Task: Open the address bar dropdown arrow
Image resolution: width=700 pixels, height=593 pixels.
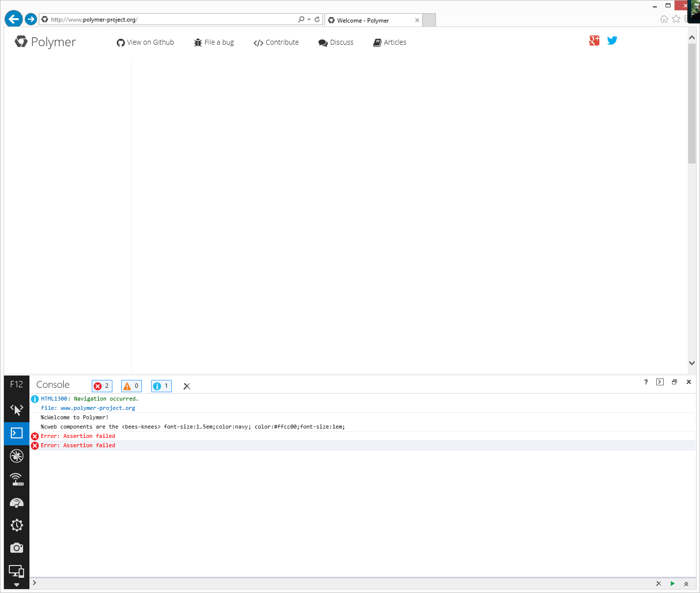Action: tap(309, 20)
